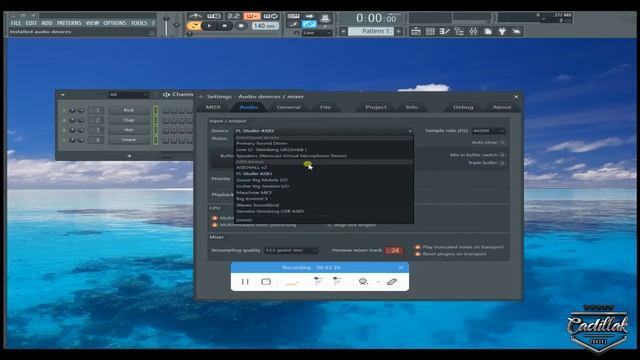Mute the Snare channel with its green LED
Image resolution: width=640 pixels, height=360 pixels.
pos(64,140)
